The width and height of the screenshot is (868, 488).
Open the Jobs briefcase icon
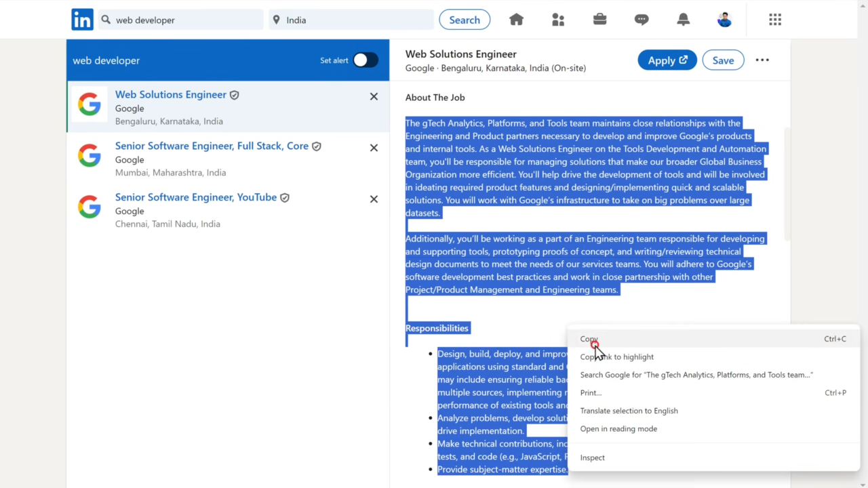coord(600,20)
